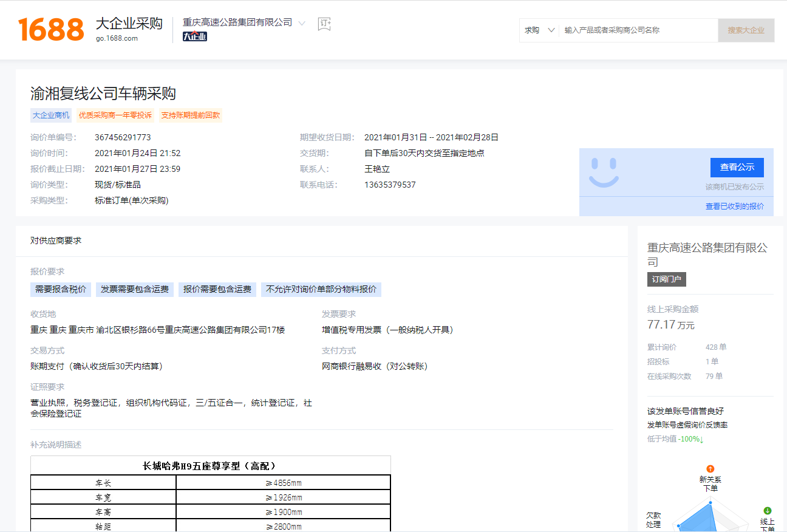Image resolution: width=787 pixels, height=532 pixels.
Task: Click inquiry time 2021年01月24日 21:52
Action: click(138, 153)
